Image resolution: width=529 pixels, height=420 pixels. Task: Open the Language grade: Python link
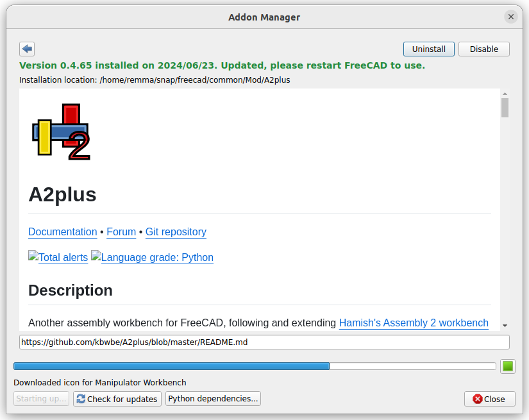click(x=157, y=257)
